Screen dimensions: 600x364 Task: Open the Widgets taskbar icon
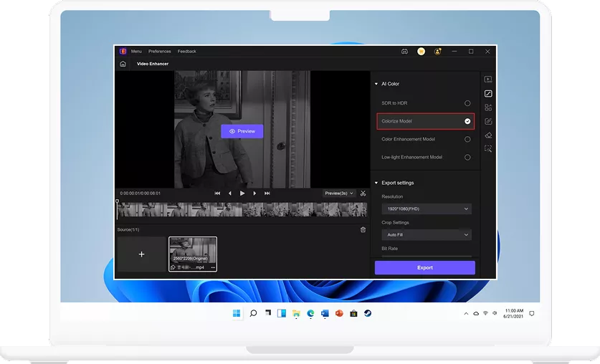282,314
